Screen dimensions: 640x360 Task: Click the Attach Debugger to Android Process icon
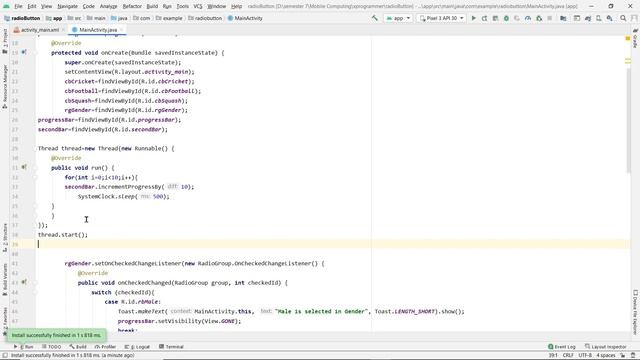coord(539,18)
